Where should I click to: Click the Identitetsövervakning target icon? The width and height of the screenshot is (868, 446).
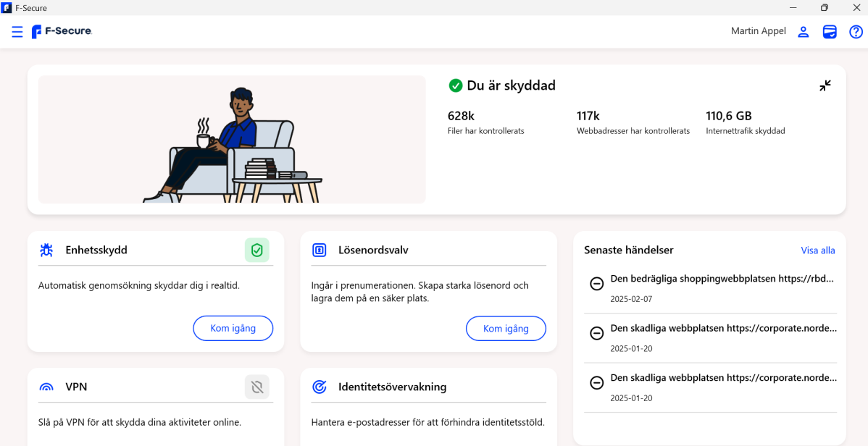coord(320,387)
